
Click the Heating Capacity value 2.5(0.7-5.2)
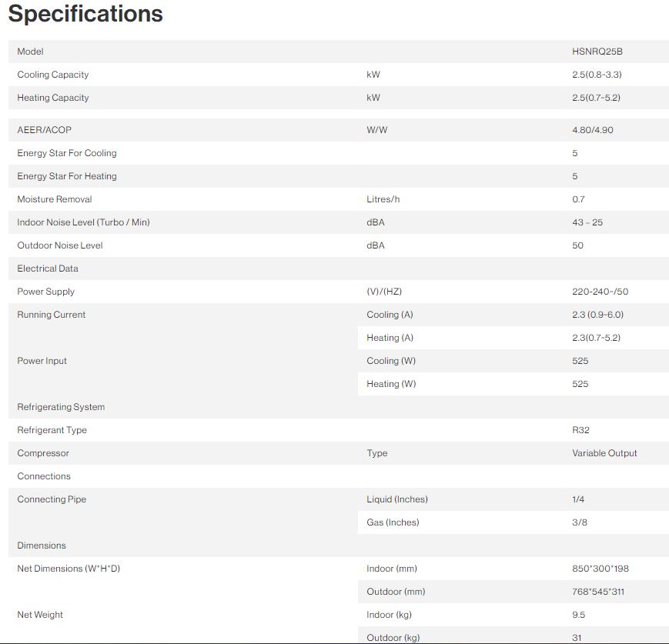click(596, 98)
